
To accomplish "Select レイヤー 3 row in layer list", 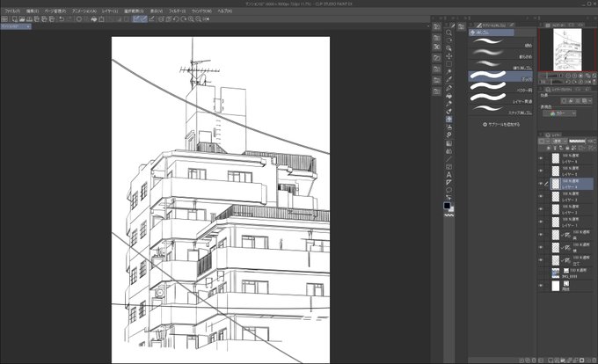I will coord(572,197).
